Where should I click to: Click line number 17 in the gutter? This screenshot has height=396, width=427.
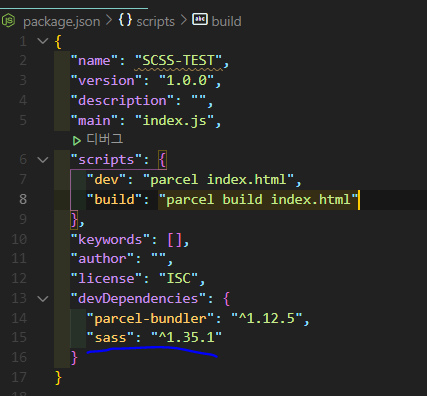19,377
